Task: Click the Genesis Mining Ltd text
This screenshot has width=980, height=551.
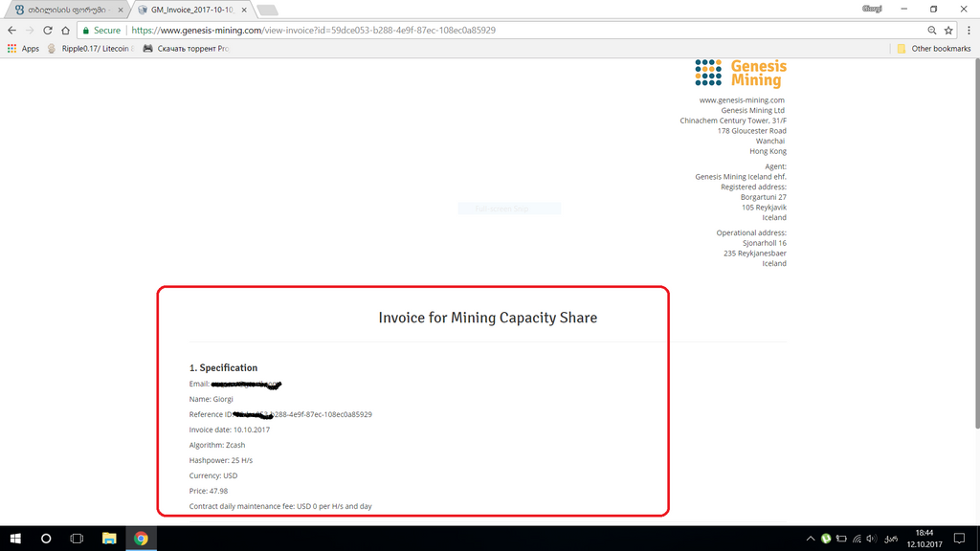Action: pyautogui.click(x=752, y=111)
